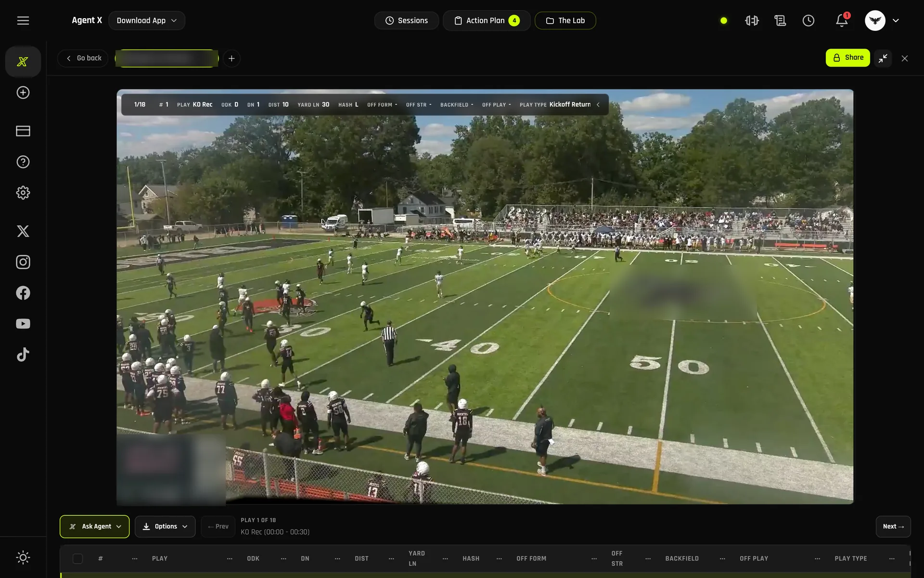
Task: Toggle the light/dark theme sun icon
Action: (x=23, y=558)
